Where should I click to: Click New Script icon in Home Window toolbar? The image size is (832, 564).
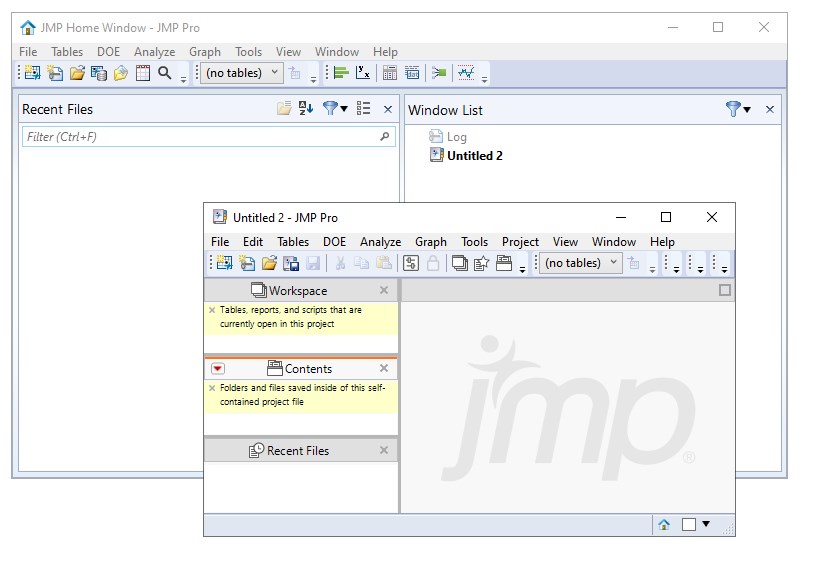55,73
